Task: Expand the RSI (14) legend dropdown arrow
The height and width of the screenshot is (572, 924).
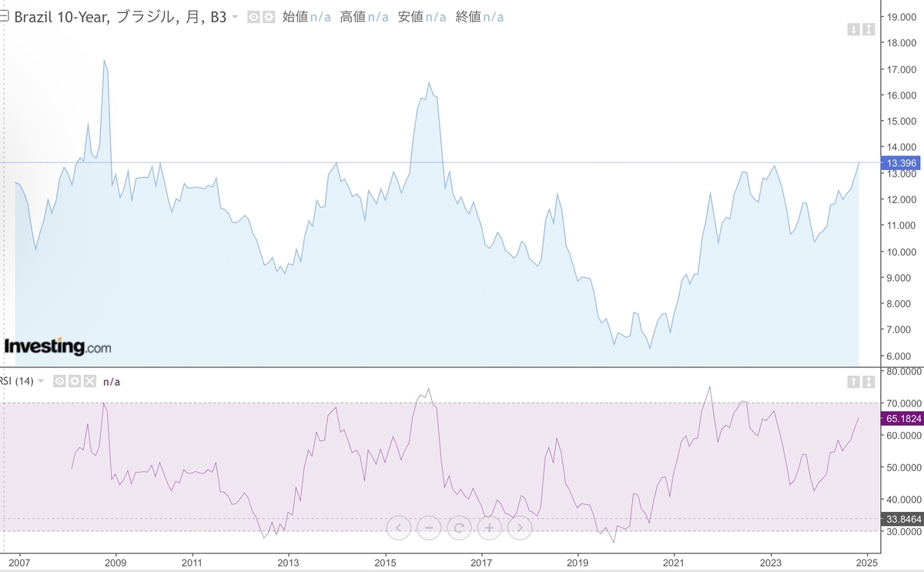Action: pyautogui.click(x=42, y=381)
